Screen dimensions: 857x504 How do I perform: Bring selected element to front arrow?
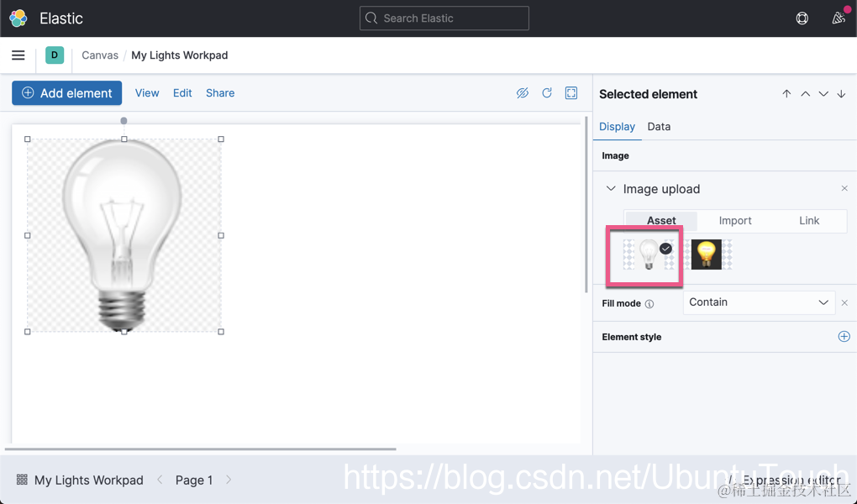[x=786, y=94]
